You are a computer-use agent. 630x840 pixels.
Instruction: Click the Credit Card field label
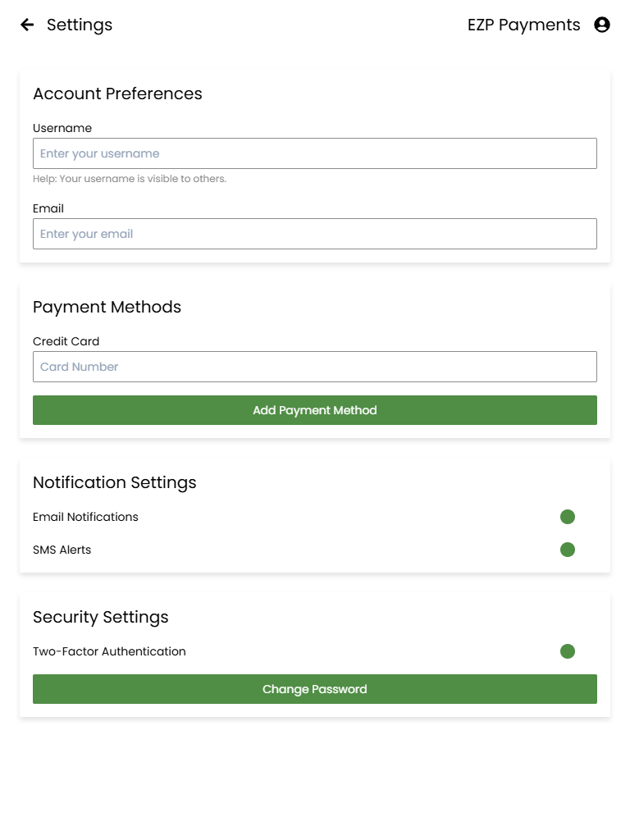(66, 341)
